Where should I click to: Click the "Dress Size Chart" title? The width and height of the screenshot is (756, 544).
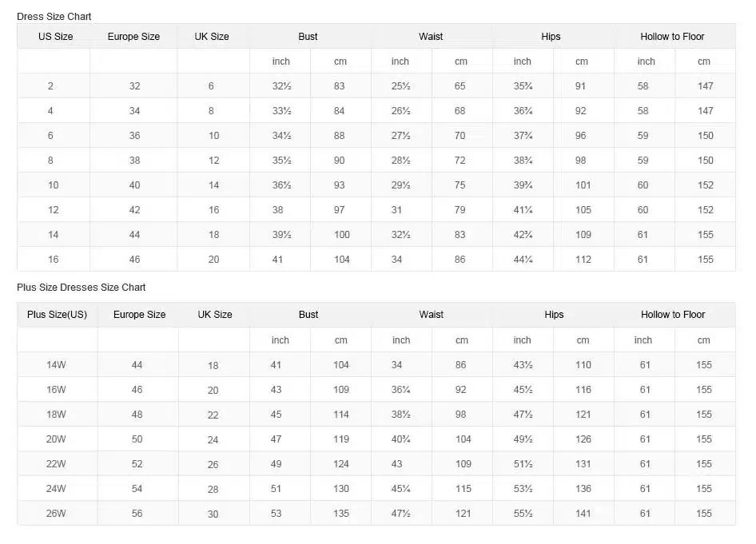coord(54,16)
